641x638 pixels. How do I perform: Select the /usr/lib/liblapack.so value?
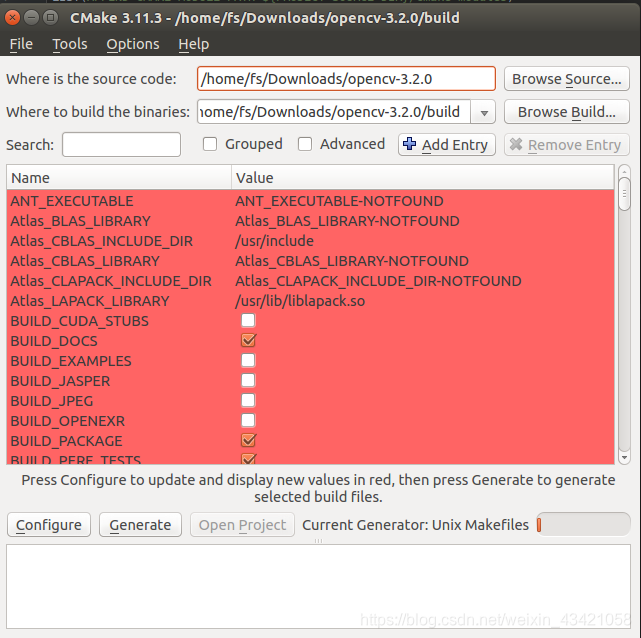(x=300, y=301)
